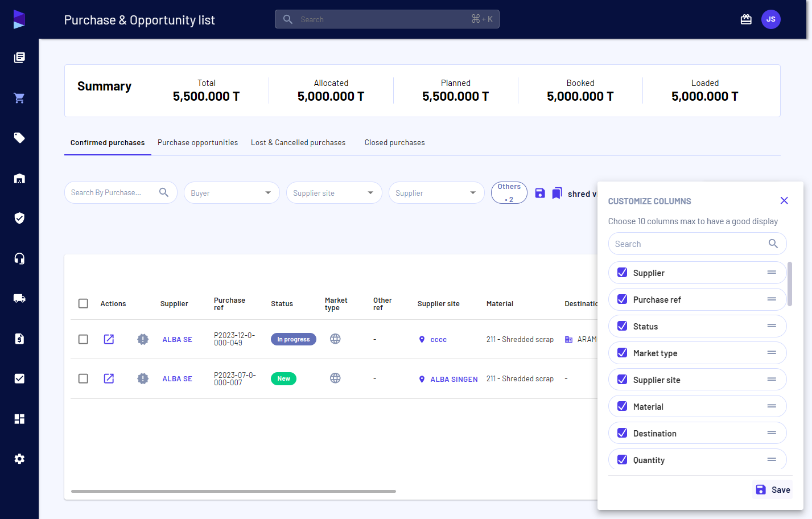
Task: Uncheck the Market type column checkbox
Action: [623, 353]
